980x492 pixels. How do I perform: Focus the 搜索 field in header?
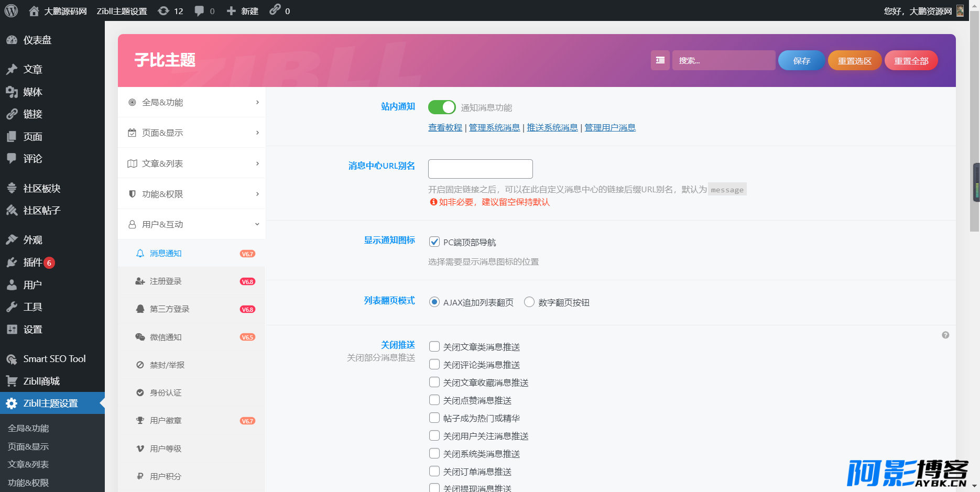click(724, 60)
